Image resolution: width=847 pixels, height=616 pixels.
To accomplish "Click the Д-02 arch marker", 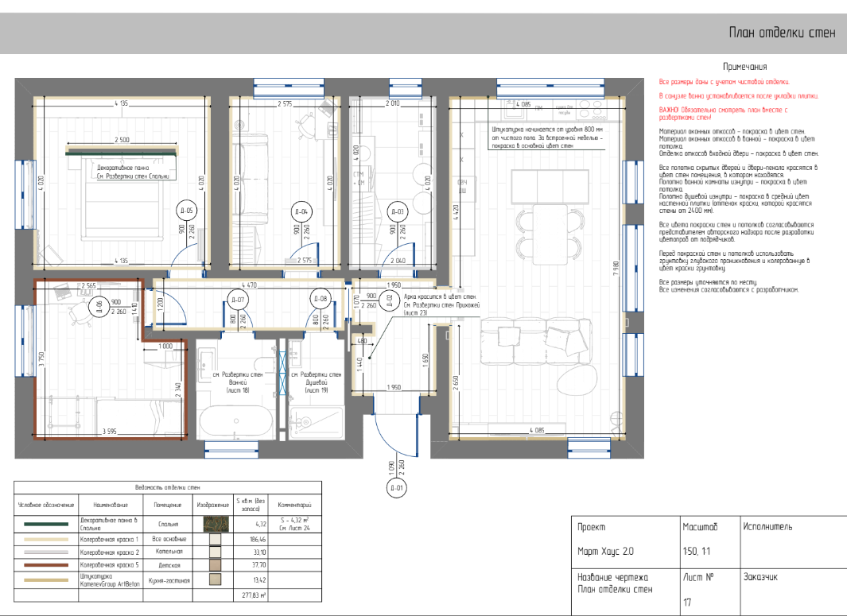I will tap(389, 300).
